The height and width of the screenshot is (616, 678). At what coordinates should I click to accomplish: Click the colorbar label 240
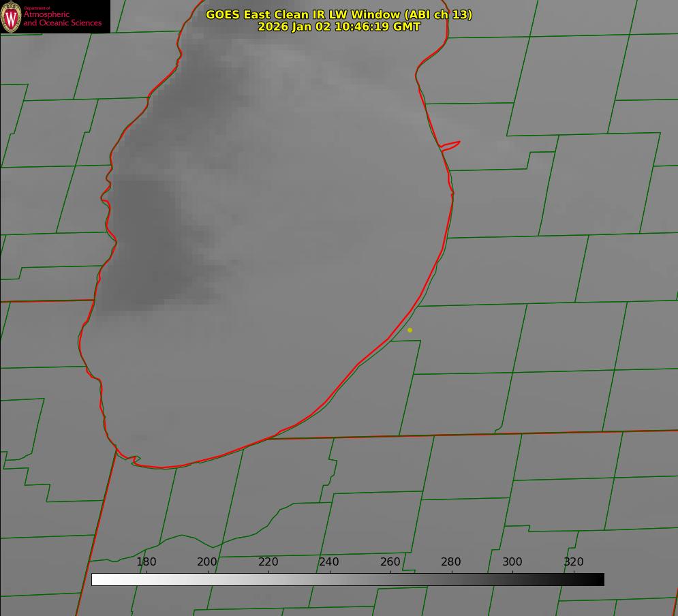tap(329, 561)
